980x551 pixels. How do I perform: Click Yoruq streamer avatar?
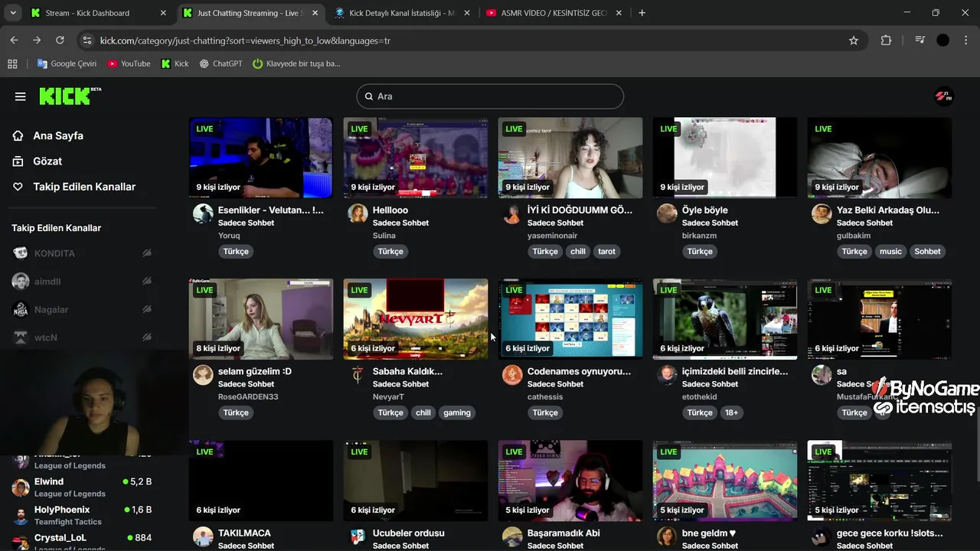(203, 214)
